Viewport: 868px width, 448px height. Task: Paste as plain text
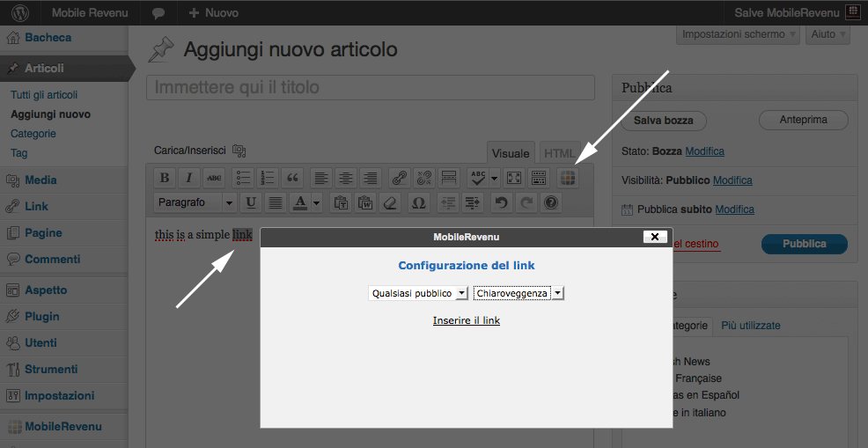coord(341,202)
